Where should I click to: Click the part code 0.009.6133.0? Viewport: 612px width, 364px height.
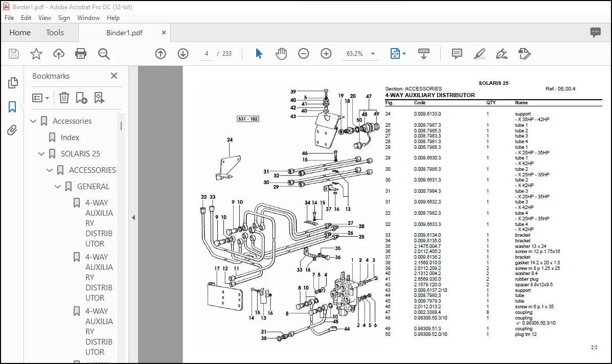(427, 114)
